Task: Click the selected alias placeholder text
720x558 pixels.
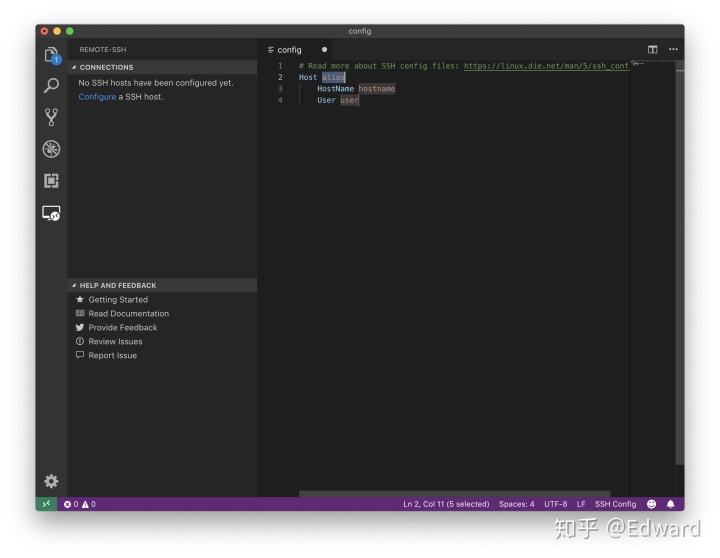Action: coord(333,77)
